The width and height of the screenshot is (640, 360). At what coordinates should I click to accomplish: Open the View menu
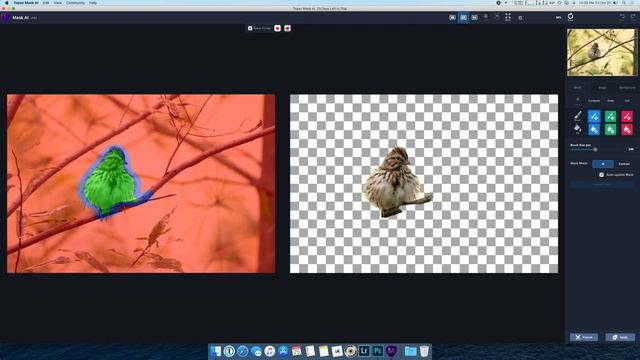(58, 2)
